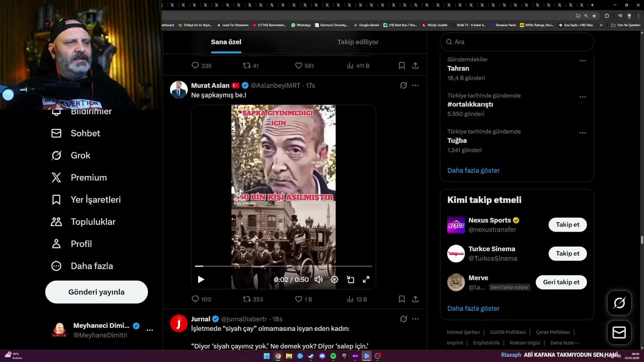Screen dimensions: 644x362
Task: Like Murat Aslan's post (1 B)
Action: click(303, 299)
